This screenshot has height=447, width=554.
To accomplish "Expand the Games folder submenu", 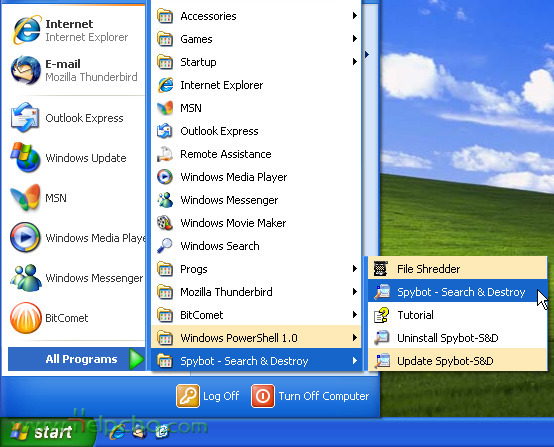I will tap(256, 39).
